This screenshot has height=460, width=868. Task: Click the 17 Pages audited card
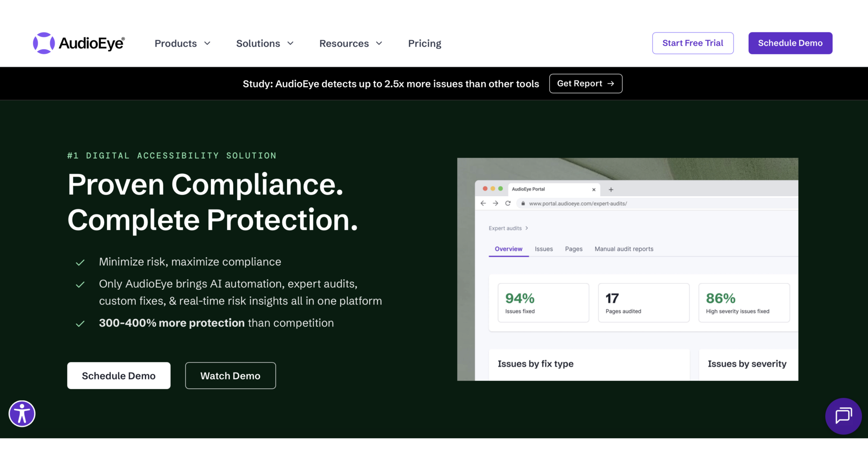click(644, 303)
